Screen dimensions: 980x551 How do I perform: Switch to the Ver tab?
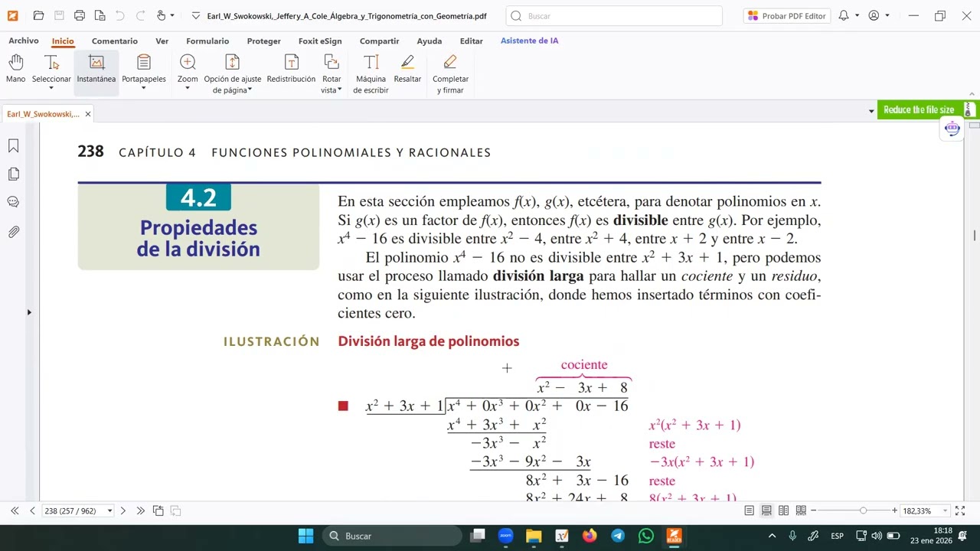pyautogui.click(x=162, y=41)
